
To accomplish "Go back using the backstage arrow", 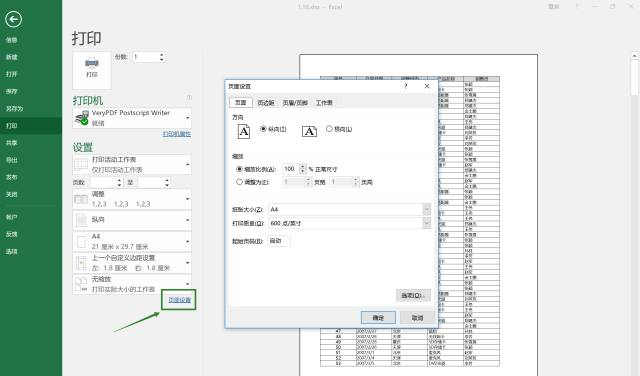I will 13,19.
